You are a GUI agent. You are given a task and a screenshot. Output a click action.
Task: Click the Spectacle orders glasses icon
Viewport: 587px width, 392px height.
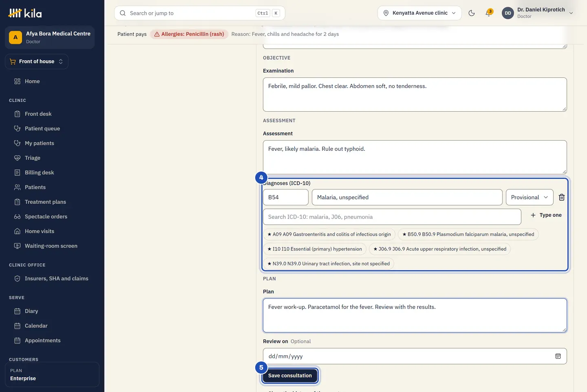coord(17,216)
